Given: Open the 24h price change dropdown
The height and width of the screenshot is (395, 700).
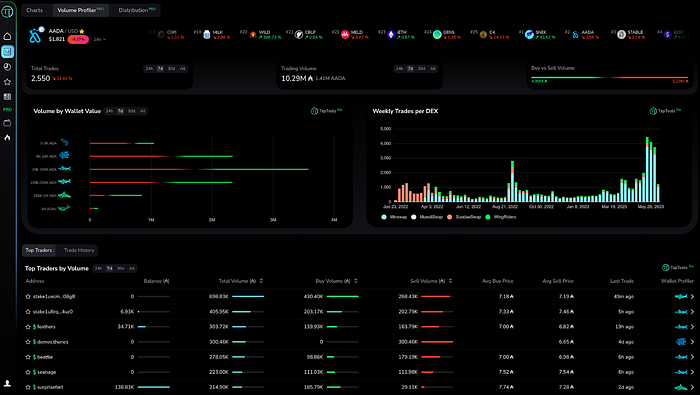Looking at the screenshot, I should [x=100, y=40].
